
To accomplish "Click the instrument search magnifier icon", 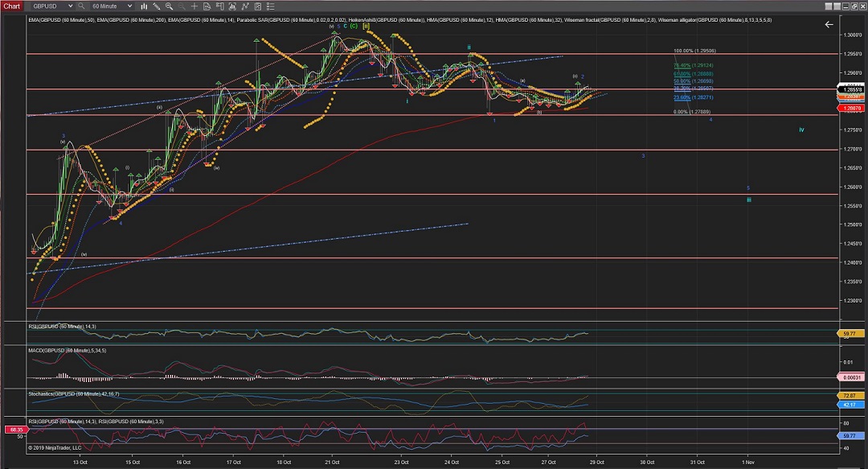I will point(81,6).
